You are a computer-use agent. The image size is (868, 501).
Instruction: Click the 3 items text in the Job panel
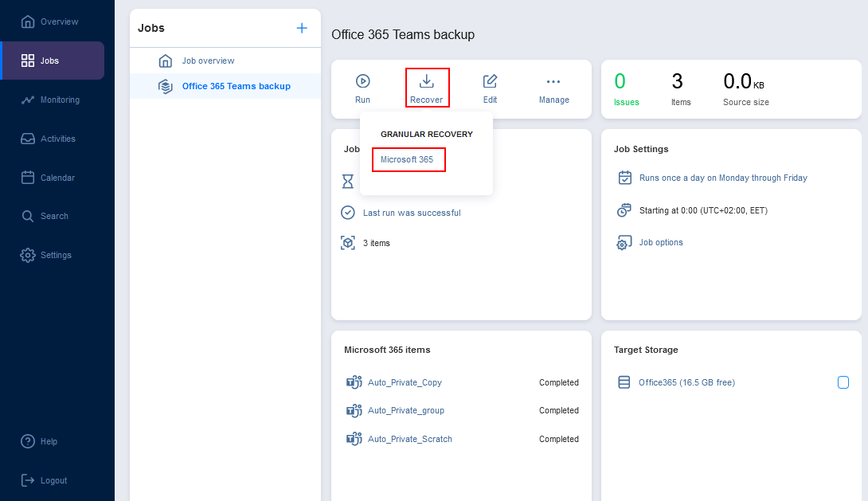[x=377, y=243]
